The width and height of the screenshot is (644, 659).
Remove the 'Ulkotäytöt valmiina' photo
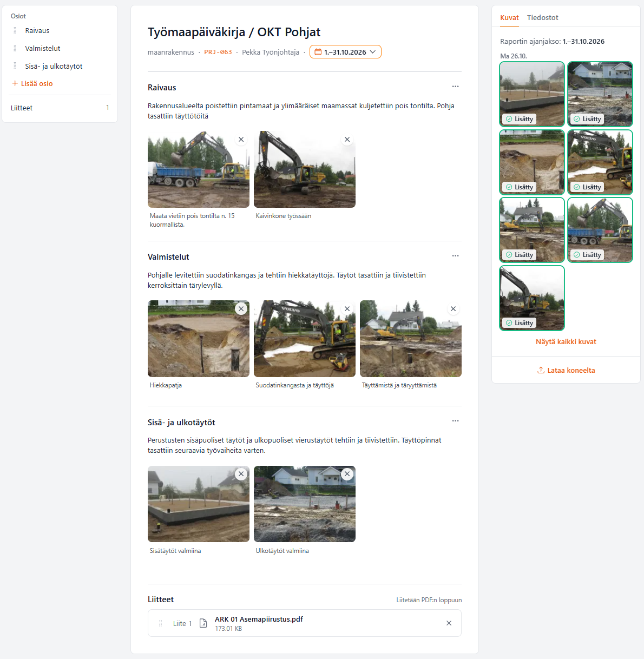(347, 474)
